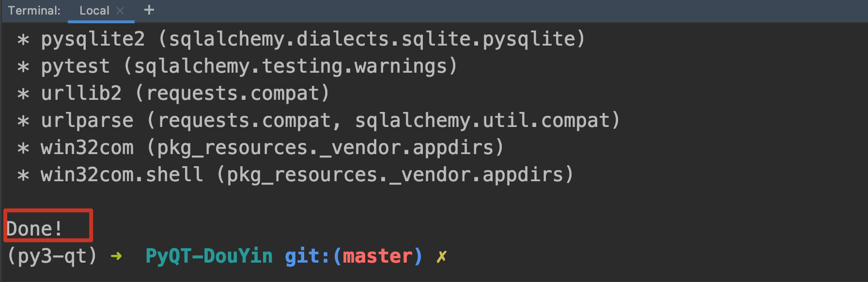Click the urllib2 module name
Screen dimensions: 868x282
click(x=81, y=94)
